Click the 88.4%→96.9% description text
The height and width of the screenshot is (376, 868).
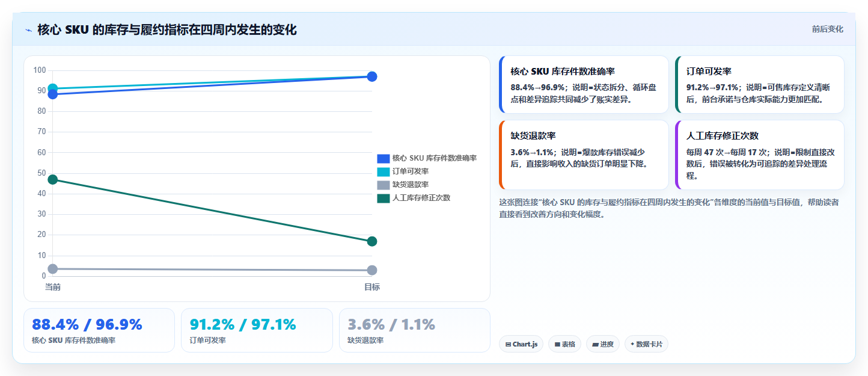tap(583, 93)
